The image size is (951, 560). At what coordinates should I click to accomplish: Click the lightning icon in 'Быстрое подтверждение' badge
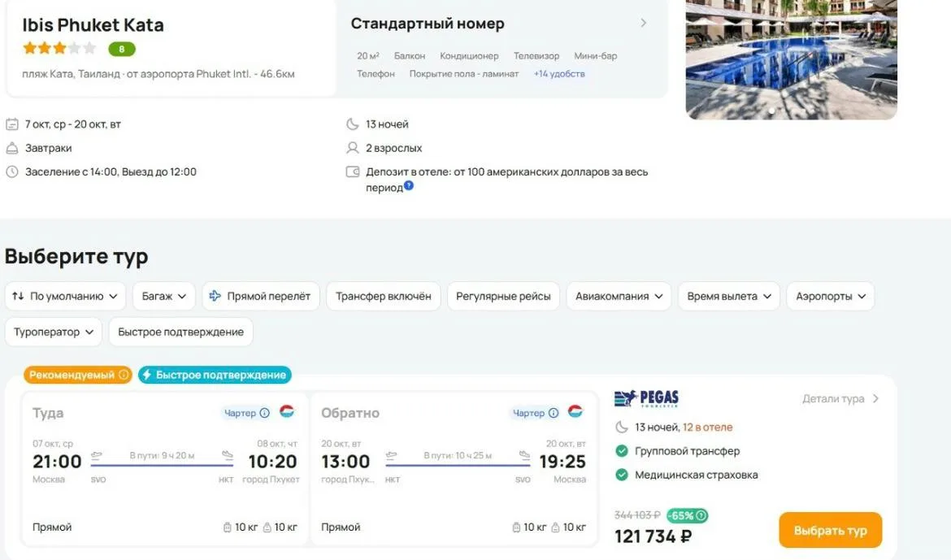(x=147, y=375)
